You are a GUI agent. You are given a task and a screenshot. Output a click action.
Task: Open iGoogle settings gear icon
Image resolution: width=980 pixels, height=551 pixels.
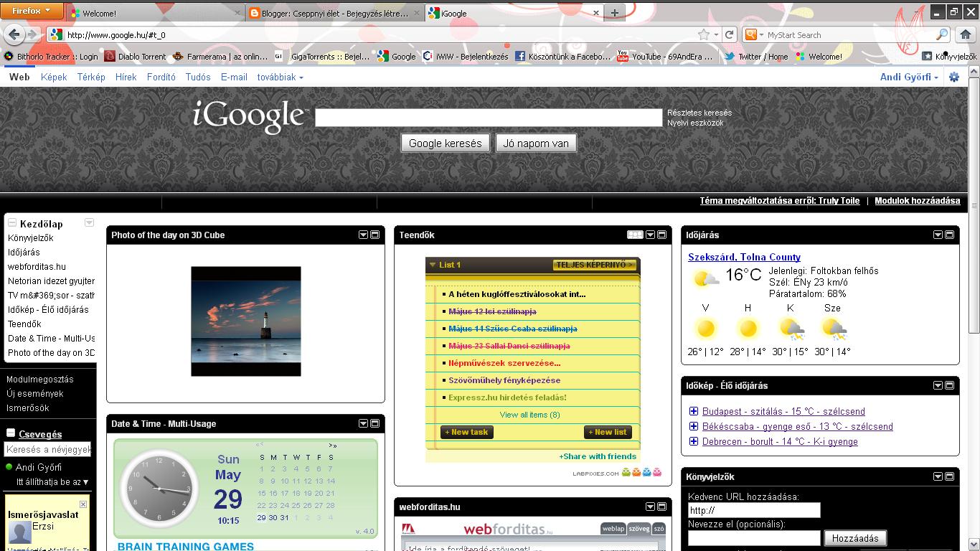953,77
